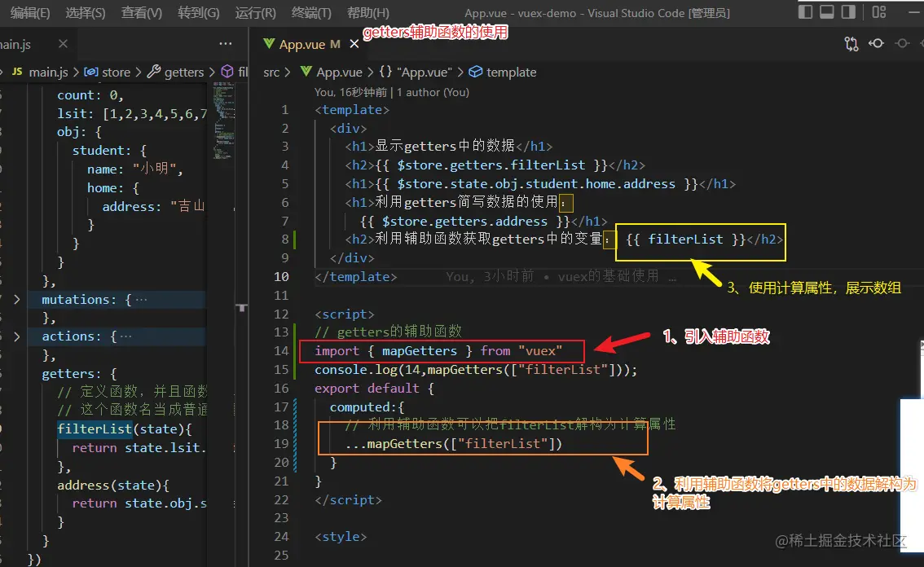Image resolution: width=924 pixels, height=567 pixels.
Task: Click the {{ filterList }} expression on line 8
Action: [685, 240]
